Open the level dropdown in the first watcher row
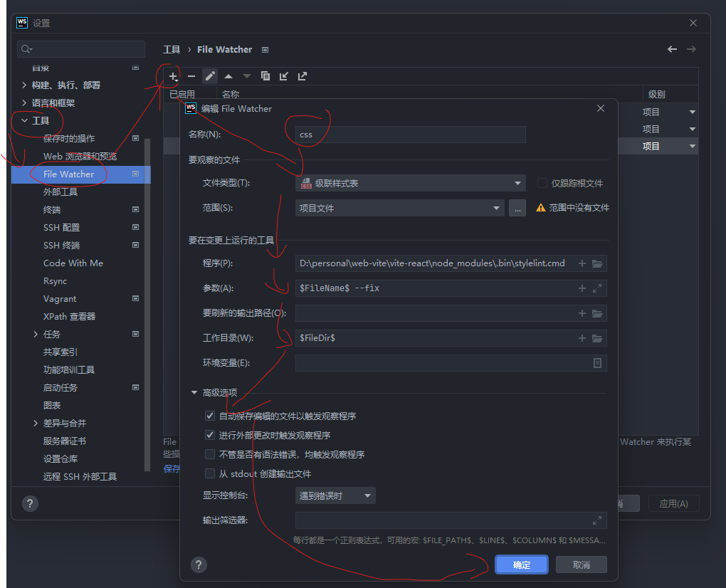Image resolution: width=726 pixels, height=588 pixels. (x=693, y=112)
